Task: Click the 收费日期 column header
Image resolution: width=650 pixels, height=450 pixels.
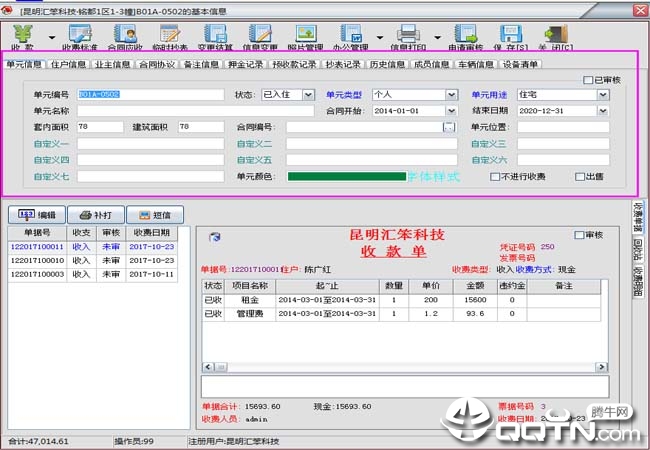Action: tap(152, 233)
